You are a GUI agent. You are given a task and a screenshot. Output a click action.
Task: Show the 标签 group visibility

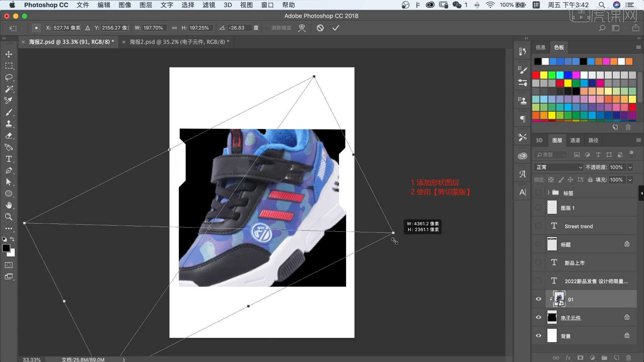(538, 192)
